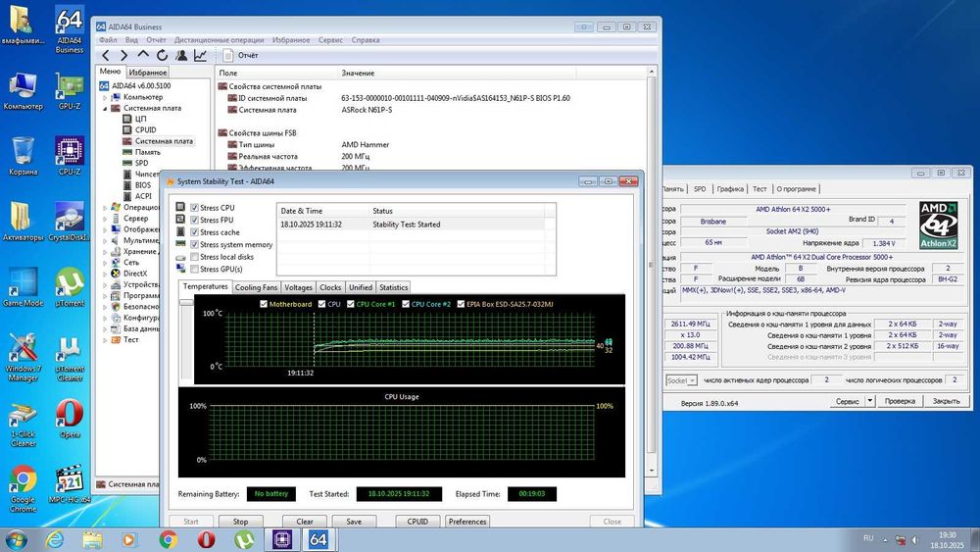Click the Проверка button in CPU-Z
The height and width of the screenshot is (552, 980).
point(900,401)
